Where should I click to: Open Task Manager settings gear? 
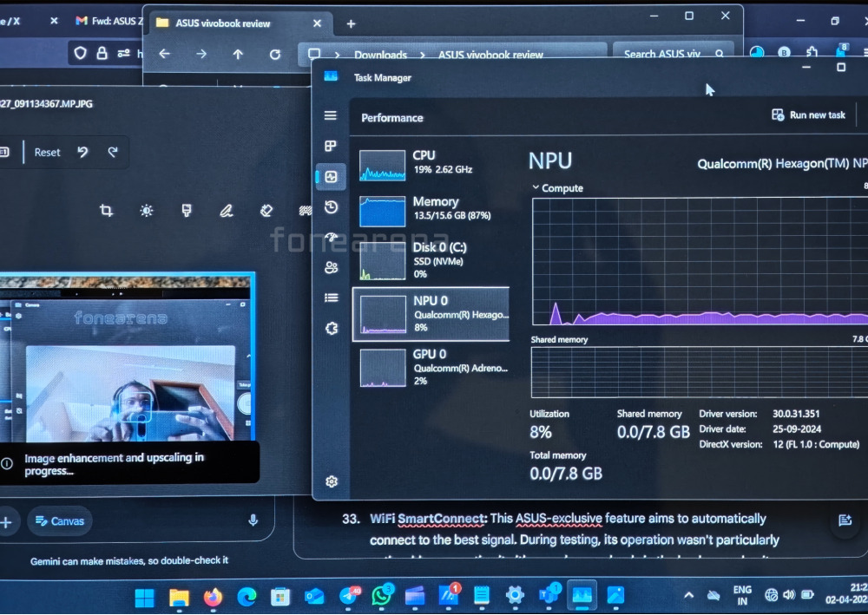pyautogui.click(x=331, y=481)
